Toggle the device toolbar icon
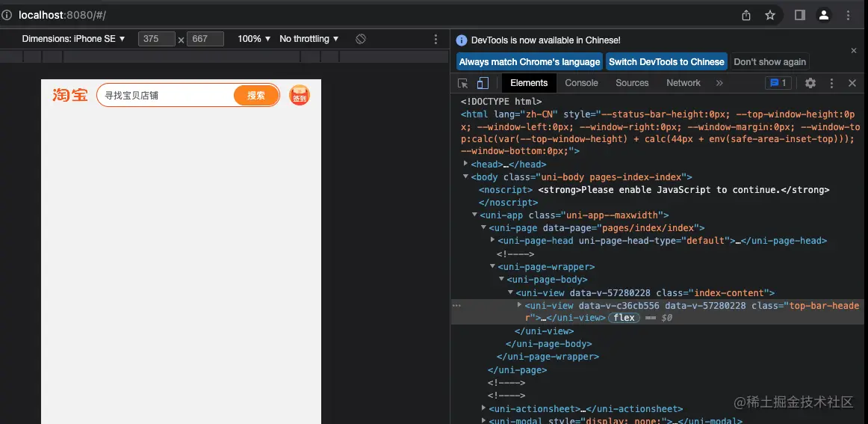 point(483,83)
